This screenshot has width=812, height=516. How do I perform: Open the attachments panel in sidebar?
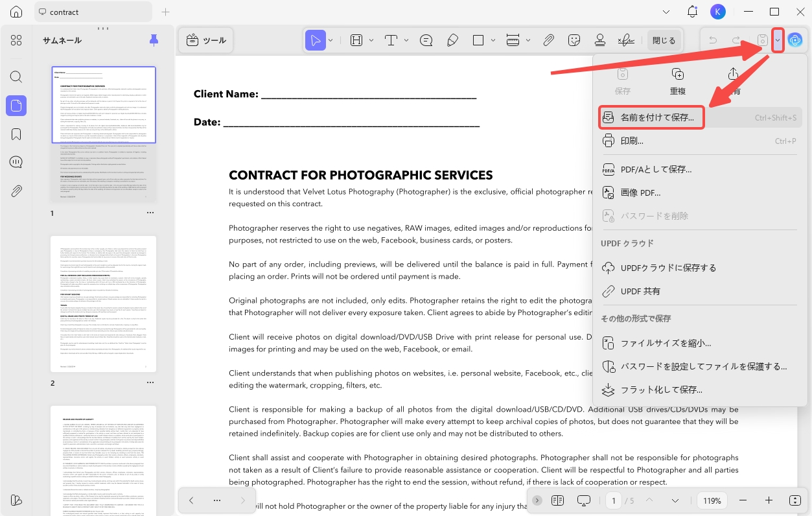16,191
